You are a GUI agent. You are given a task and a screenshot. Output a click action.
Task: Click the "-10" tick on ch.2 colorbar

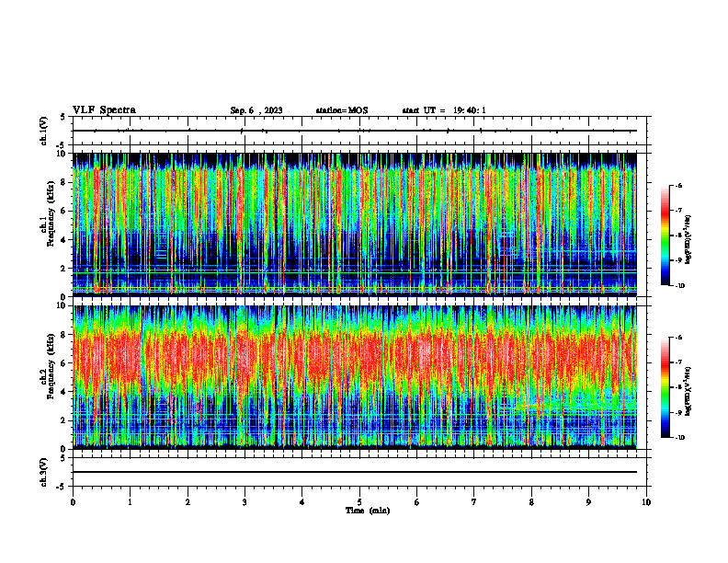pyautogui.click(x=680, y=438)
